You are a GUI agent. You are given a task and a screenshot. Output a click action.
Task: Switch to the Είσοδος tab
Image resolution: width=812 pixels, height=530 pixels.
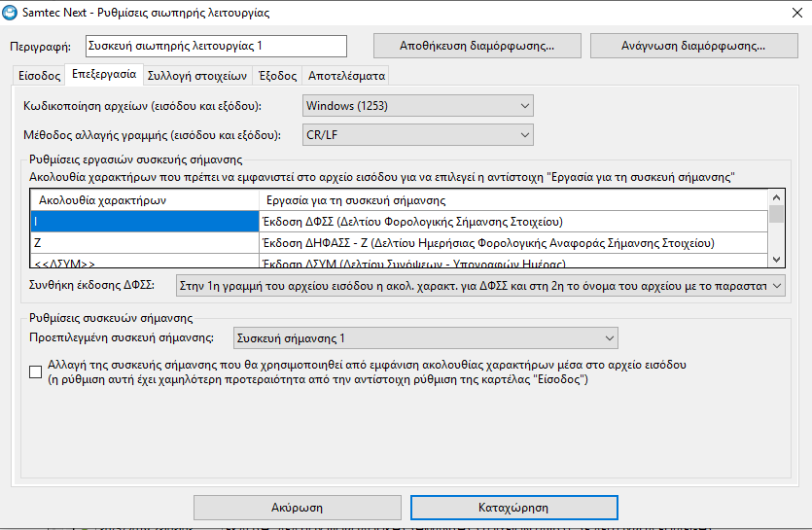[x=39, y=76]
